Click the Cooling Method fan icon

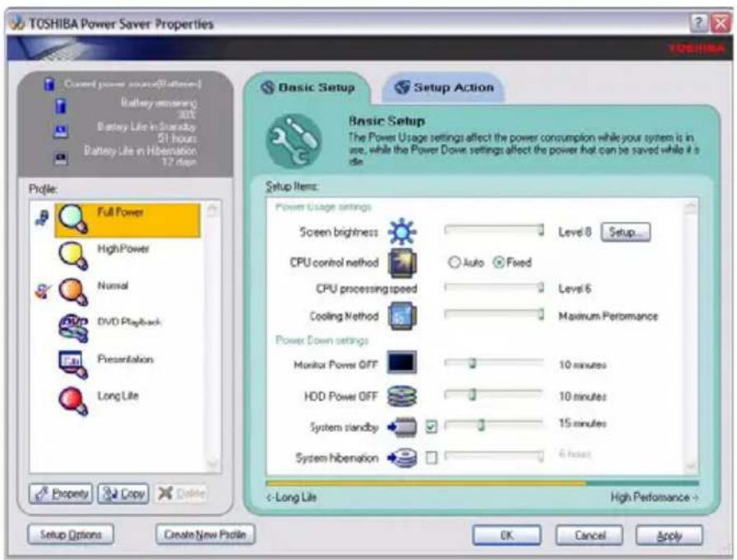point(402,316)
